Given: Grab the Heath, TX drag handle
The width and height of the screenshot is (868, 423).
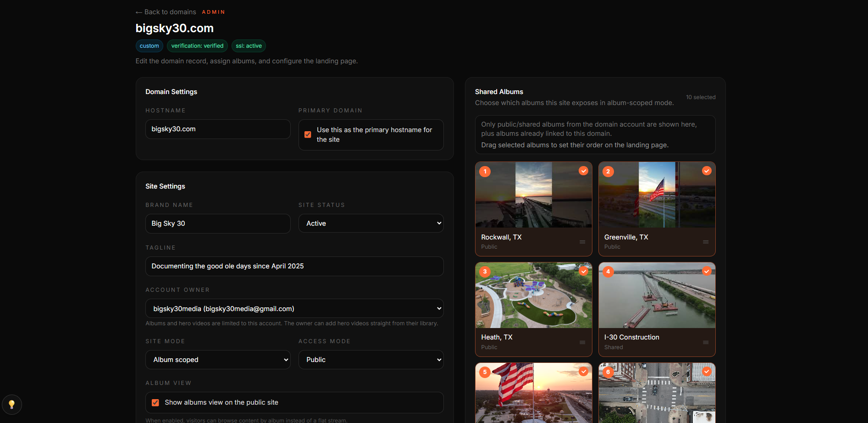Looking at the screenshot, I should coord(582,342).
